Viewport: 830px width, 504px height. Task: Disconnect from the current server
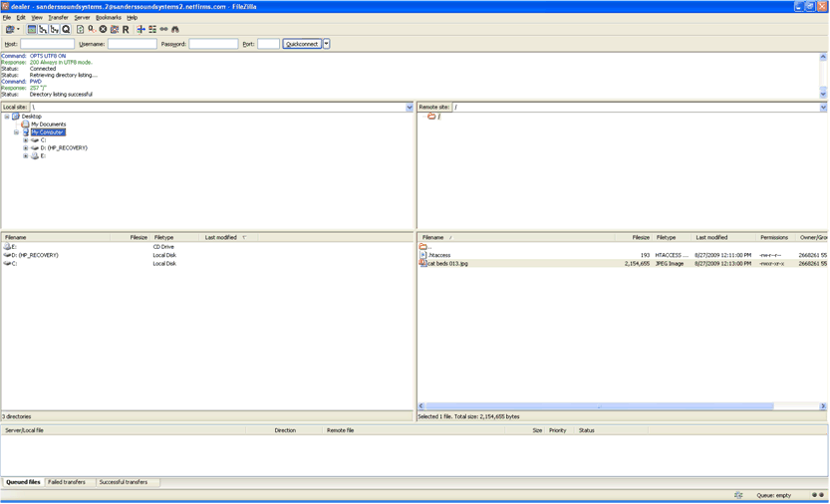point(115,30)
